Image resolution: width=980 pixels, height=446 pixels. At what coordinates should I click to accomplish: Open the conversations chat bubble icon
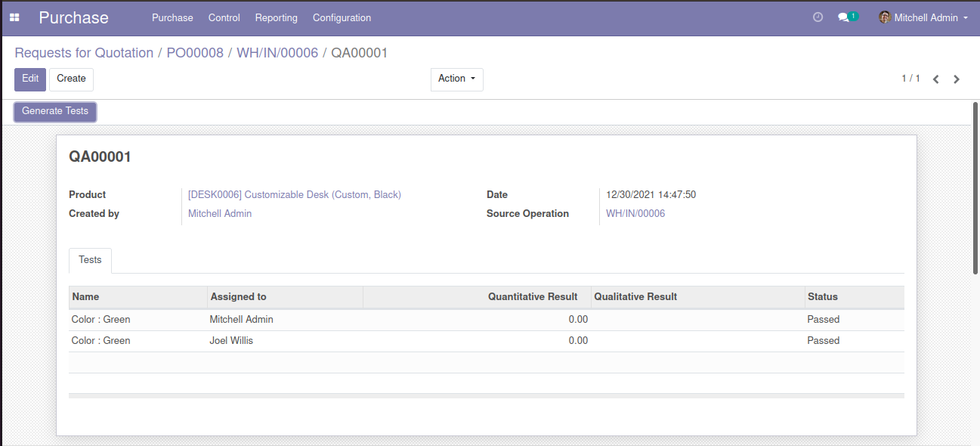pos(844,17)
